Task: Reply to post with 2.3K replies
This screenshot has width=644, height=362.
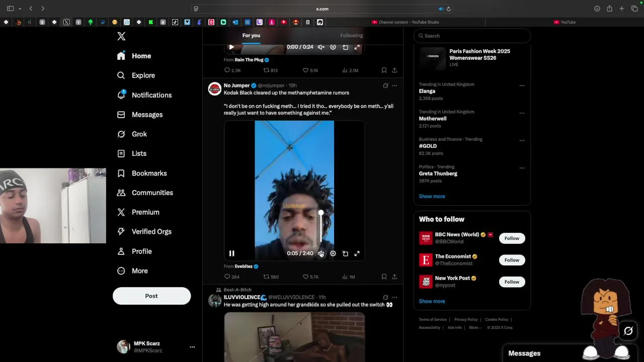Action: [232, 70]
